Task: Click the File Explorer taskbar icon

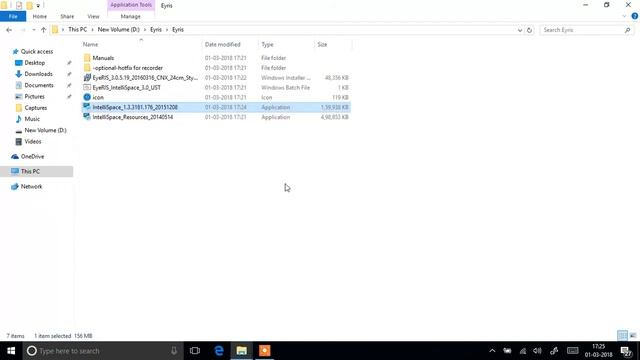Action: tap(242, 351)
